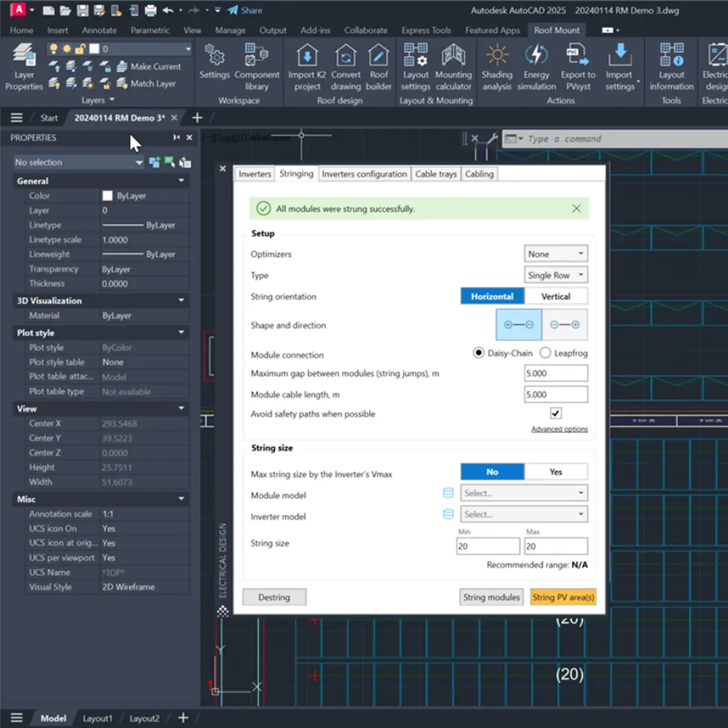Set string orientation to Vertical
The height and width of the screenshot is (728, 728).
[x=555, y=296]
